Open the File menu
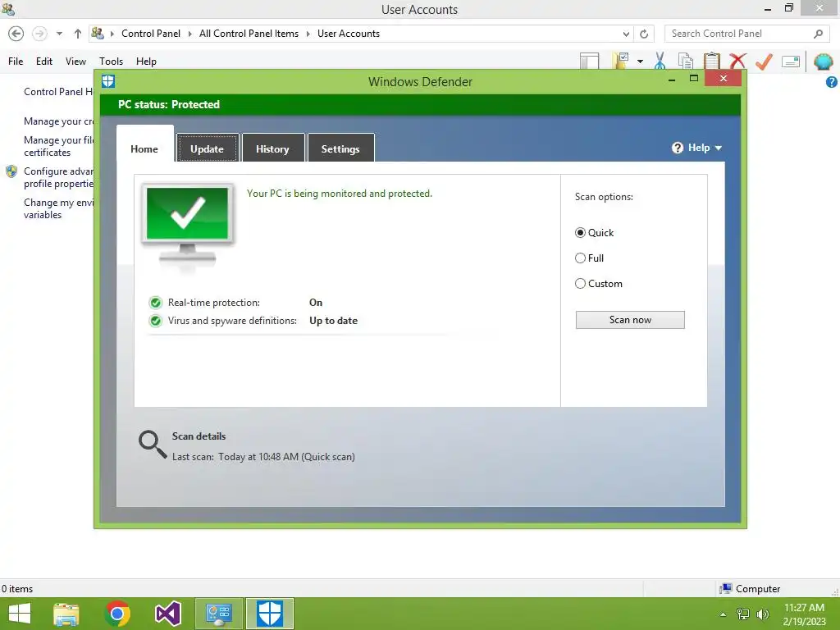The height and width of the screenshot is (630, 840). (16, 61)
